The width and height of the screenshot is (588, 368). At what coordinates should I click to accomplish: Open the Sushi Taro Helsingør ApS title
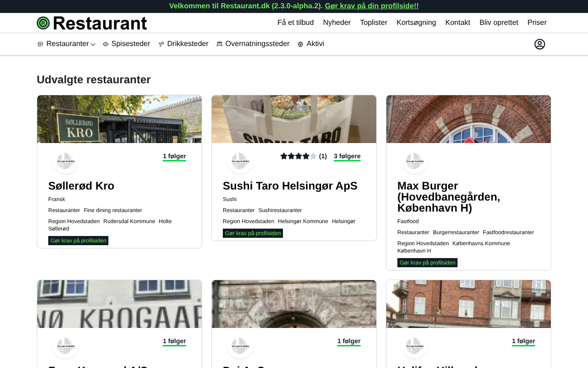[290, 186]
